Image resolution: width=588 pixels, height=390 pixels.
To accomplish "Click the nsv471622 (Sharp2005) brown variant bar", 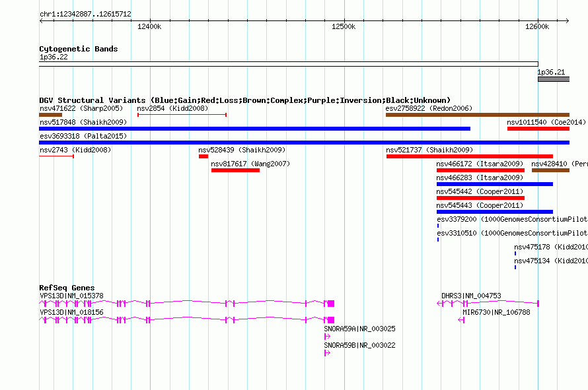I will point(51,115).
